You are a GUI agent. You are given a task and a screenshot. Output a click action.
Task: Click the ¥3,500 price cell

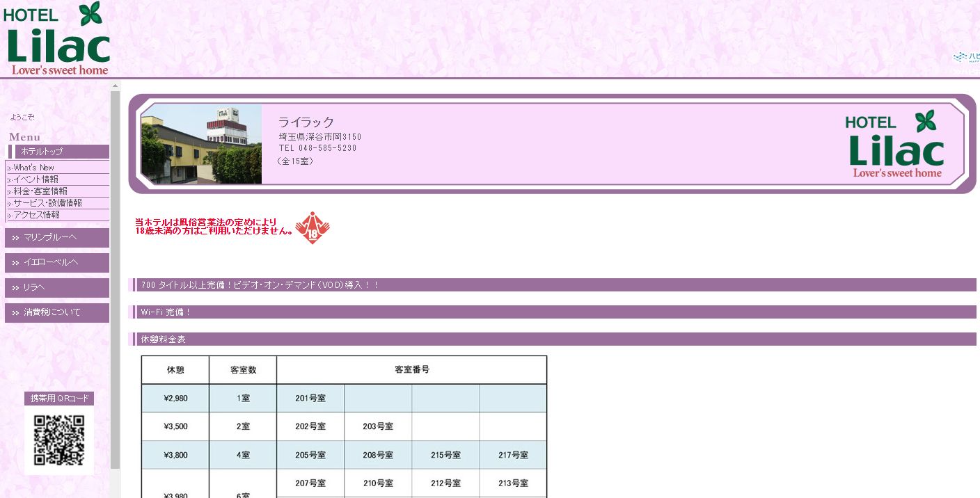[x=175, y=426]
